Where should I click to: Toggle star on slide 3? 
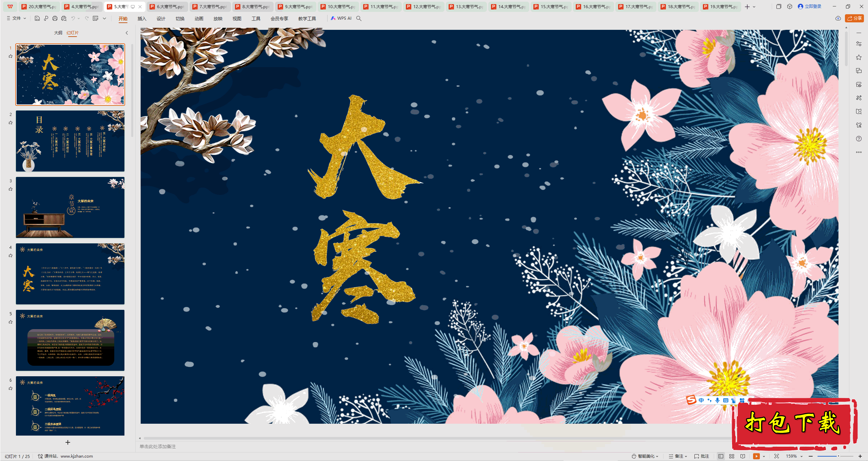[x=11, y=189]
